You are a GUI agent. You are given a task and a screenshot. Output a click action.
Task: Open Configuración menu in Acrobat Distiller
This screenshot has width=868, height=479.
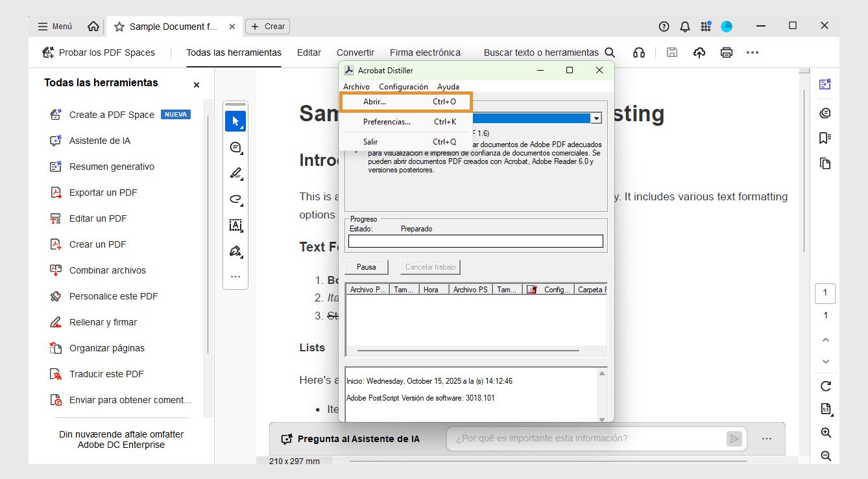[x=404, y=87]
